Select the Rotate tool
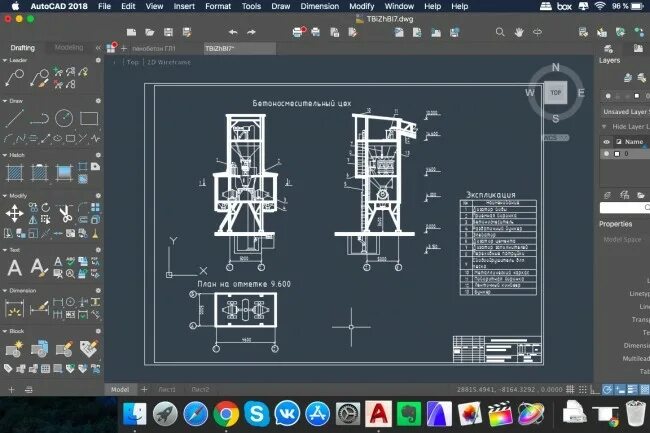Viewport: 650px width, 433px height. (x=46, y=207)
